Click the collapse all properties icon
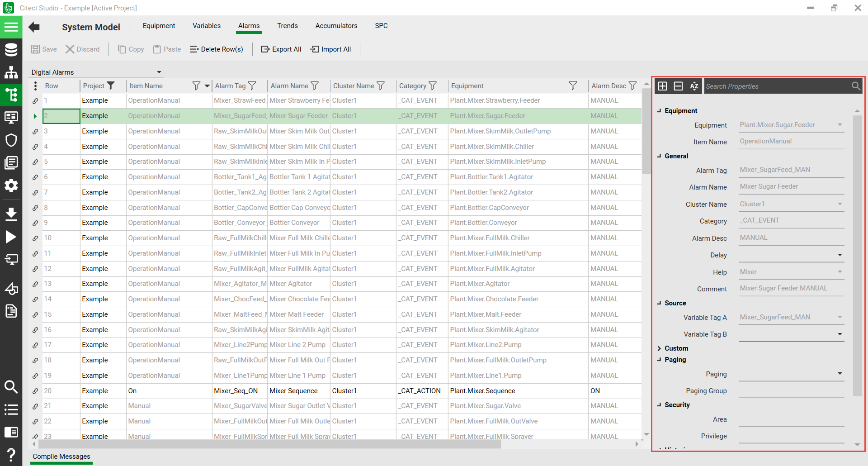The width and height of the screenshot is (868, 466). 678,86
